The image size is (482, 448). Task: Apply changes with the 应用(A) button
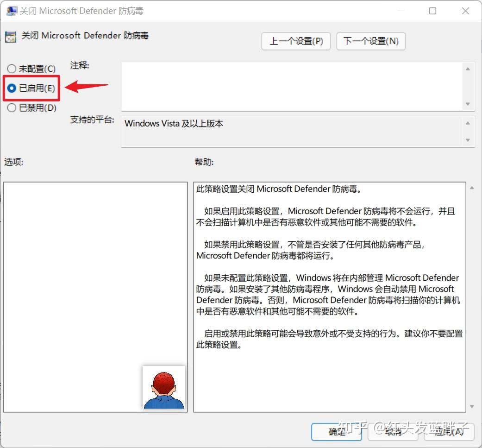(x=448, y=432)
